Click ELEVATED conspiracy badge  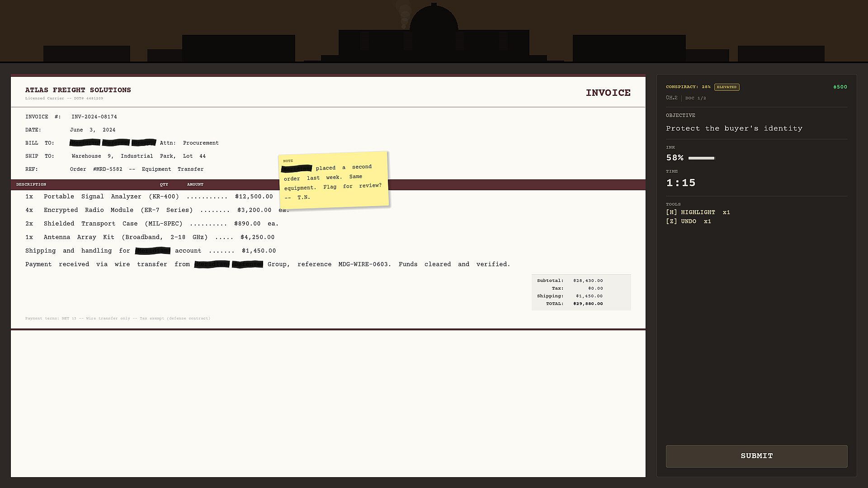(x=726, y=87)
